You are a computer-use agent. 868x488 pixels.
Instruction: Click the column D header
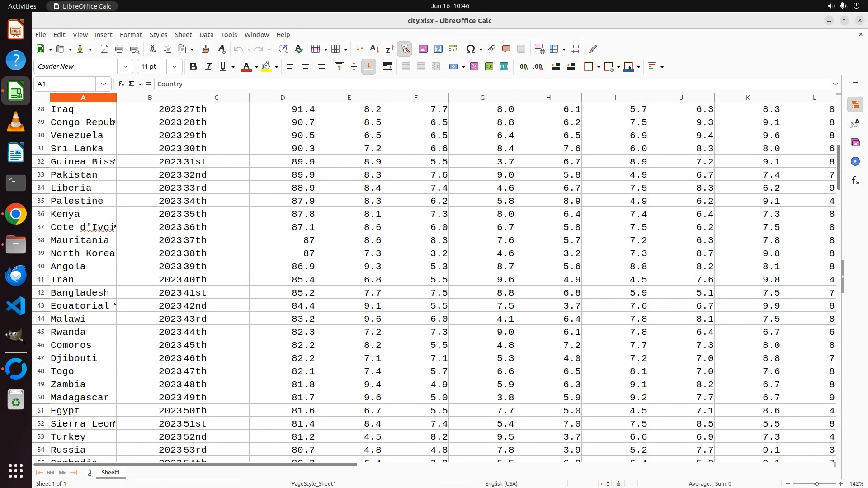click(283, 98)
